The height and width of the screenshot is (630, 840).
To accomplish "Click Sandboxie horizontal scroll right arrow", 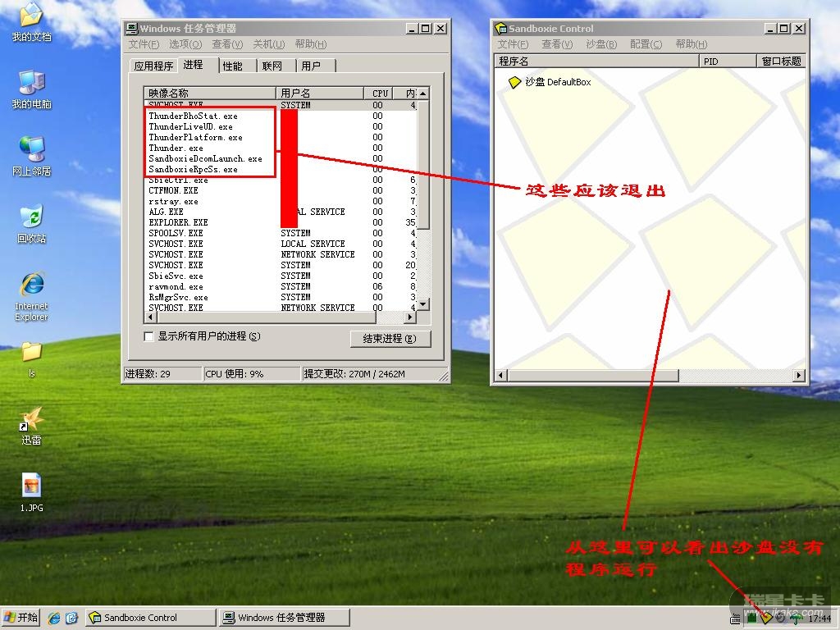I will (799, 375).
